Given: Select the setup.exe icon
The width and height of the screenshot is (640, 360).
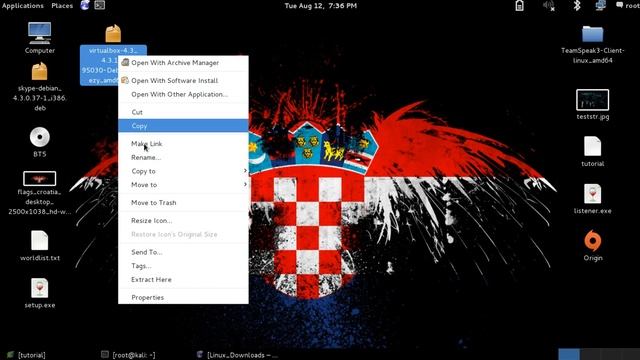Looking at the screenshot, I should (x=40, y=288).
